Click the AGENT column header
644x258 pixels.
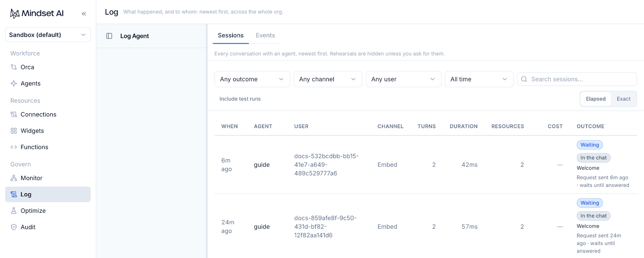pos(263,127)
